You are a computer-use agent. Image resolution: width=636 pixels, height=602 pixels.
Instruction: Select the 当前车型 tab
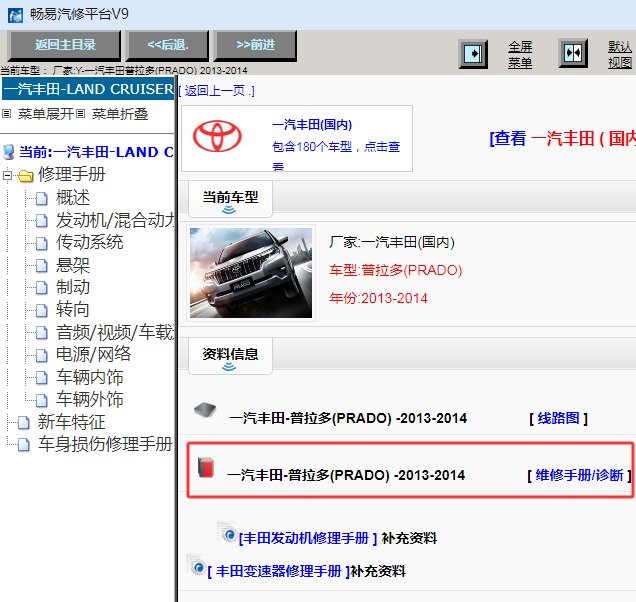click(x=230, y=199)
